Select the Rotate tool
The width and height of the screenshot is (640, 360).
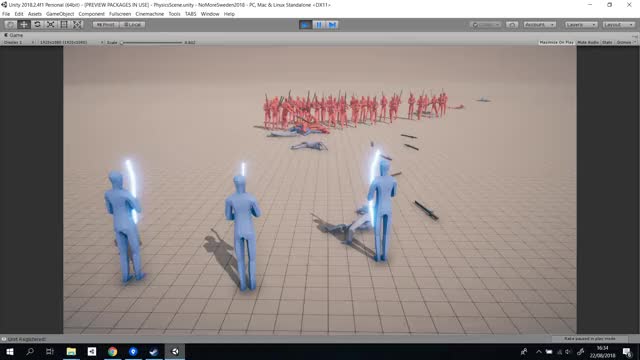point(37,24)
